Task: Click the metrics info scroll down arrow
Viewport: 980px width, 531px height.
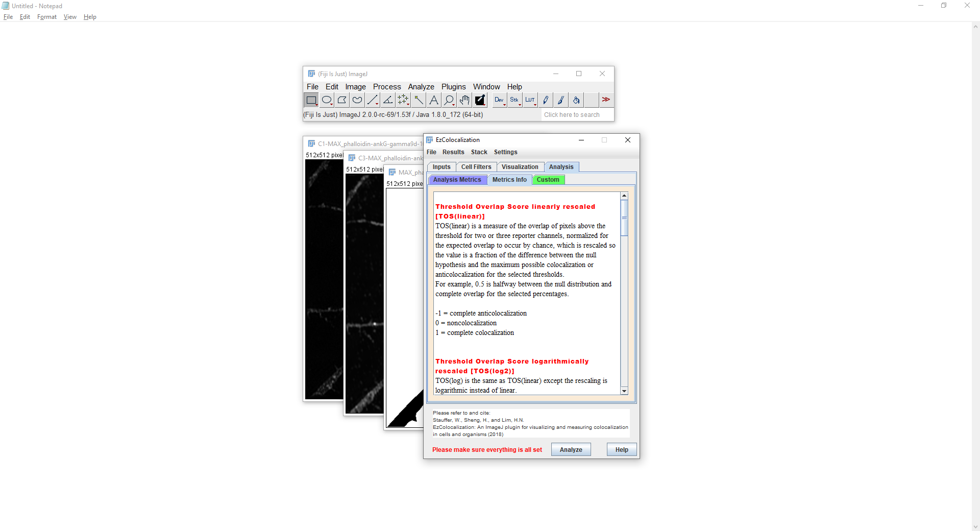Action: click(624, 391)
